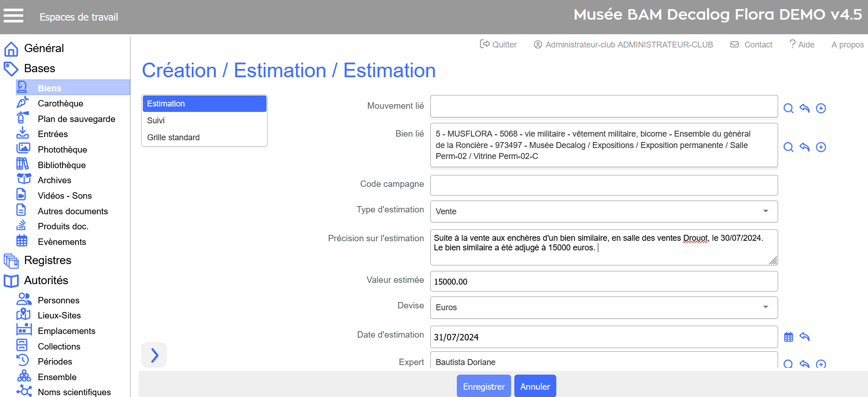Open Emplacements in the Autorités section
Image resolution: width=868 pixels, height=397 pixels.
click(x=66, y=331)
